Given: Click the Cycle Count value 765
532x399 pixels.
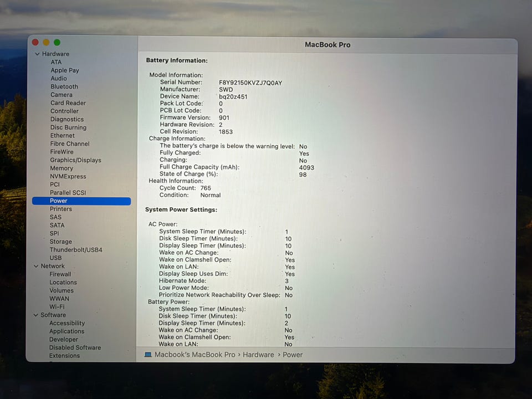Looking at the screenshot, I should pos(206,188).
